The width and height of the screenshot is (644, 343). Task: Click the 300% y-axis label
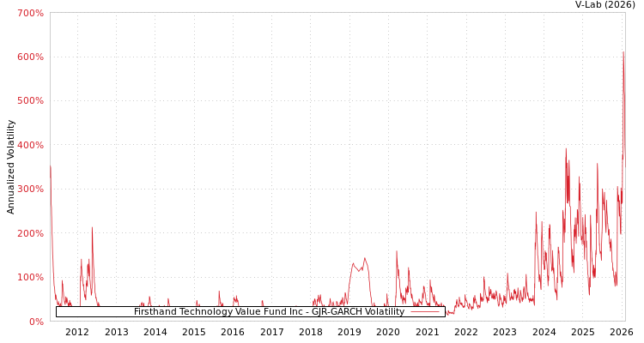[30, 190]
